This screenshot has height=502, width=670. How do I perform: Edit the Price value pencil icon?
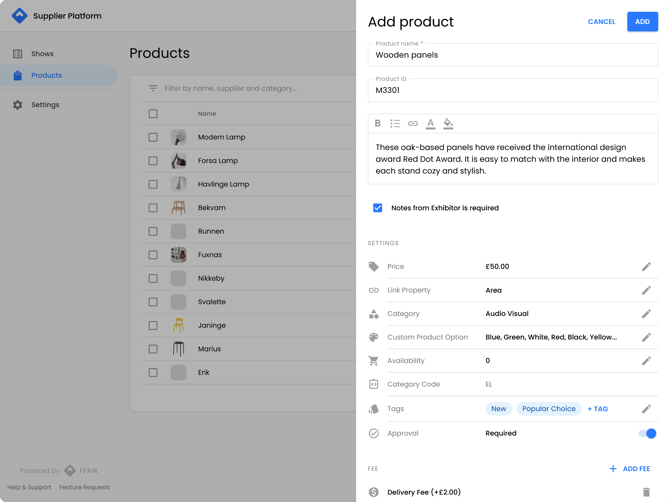click(646, 267)
